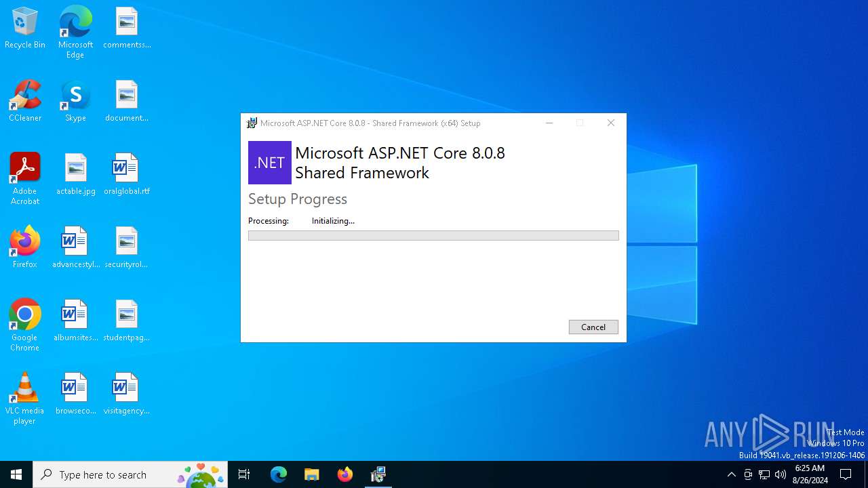
Task: Click the installer icon in taskbar
Action: (x=378, y=474)
